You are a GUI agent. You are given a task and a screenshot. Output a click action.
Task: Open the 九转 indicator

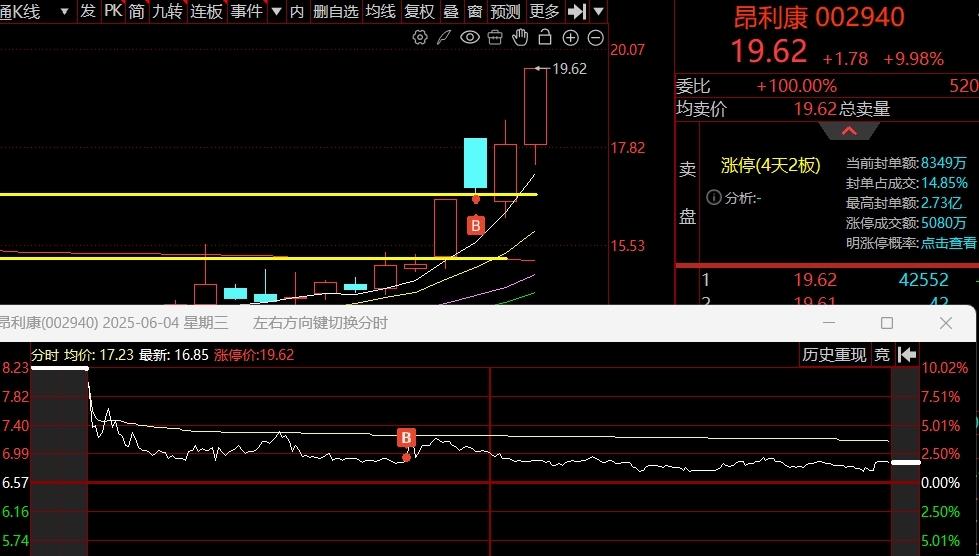pos(167,11)
